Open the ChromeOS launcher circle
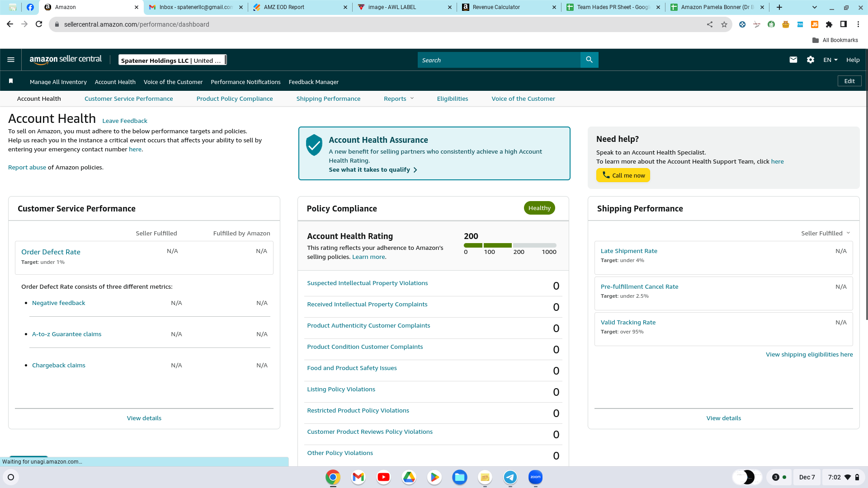 coord(11,477)
